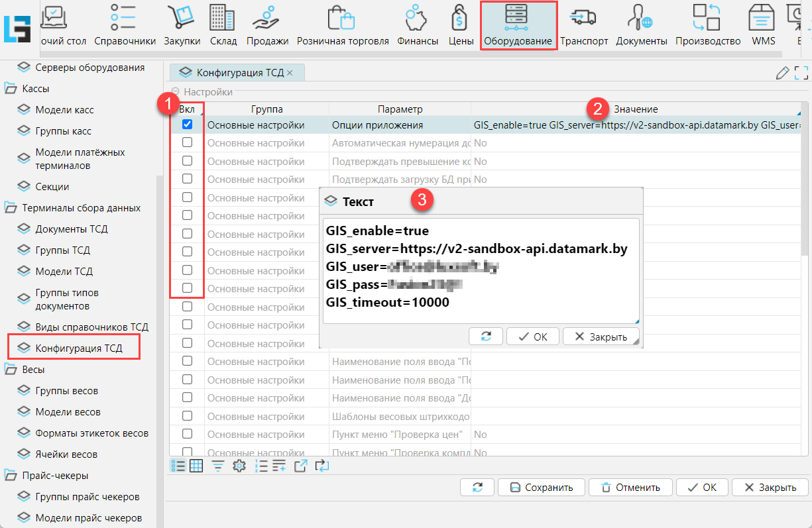
Task: Click the filter icon below the grid
Action: click(217, 466)
